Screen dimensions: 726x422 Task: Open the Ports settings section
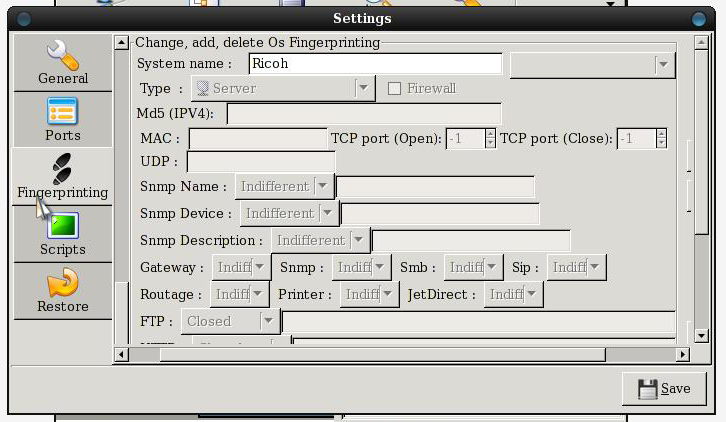63,120
